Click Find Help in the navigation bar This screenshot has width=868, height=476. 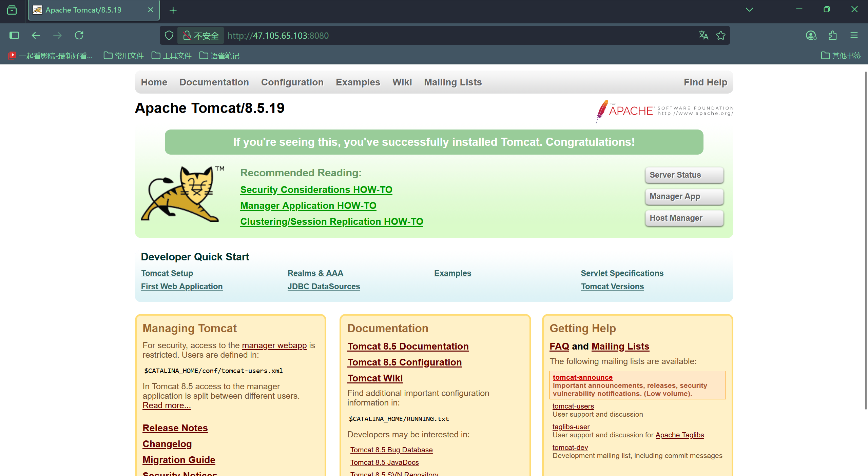pos(705,82)
